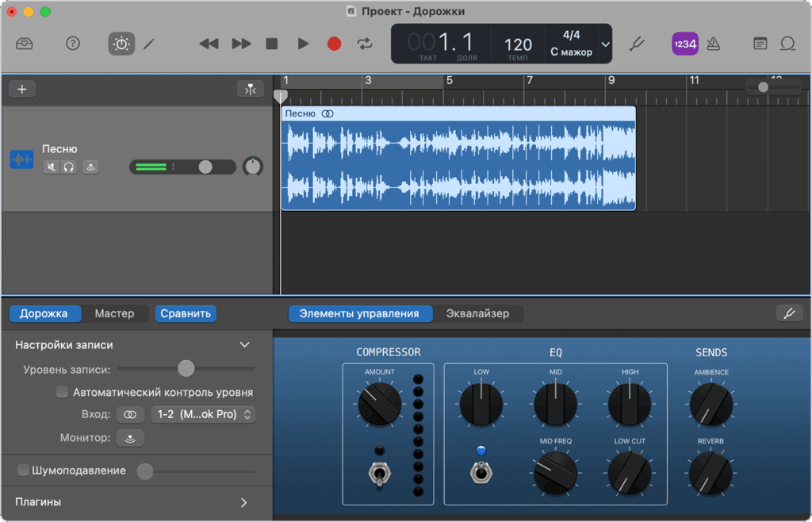Toggle the stereo input format button
Image resolution: width=812 pixels, height=522 pixels.
tap(130, 415)
